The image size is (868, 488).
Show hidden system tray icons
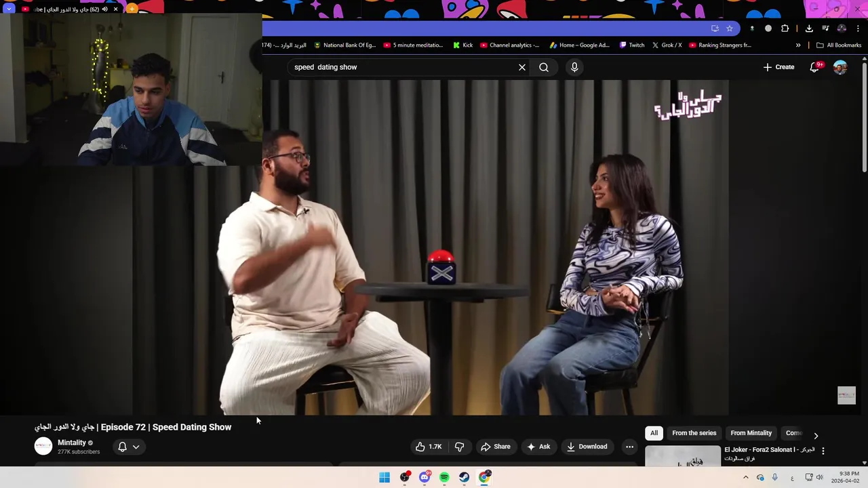tap(745, 477)
